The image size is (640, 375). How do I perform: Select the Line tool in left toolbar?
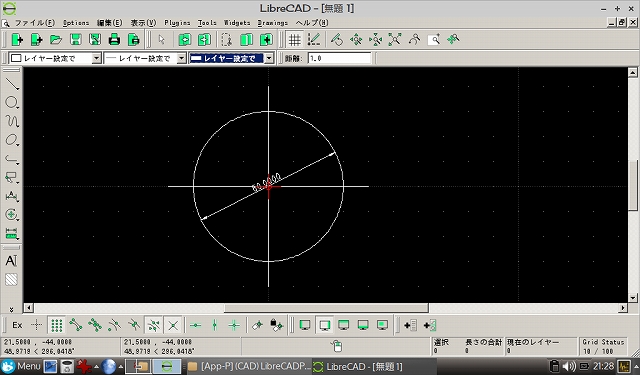(12, 84)
